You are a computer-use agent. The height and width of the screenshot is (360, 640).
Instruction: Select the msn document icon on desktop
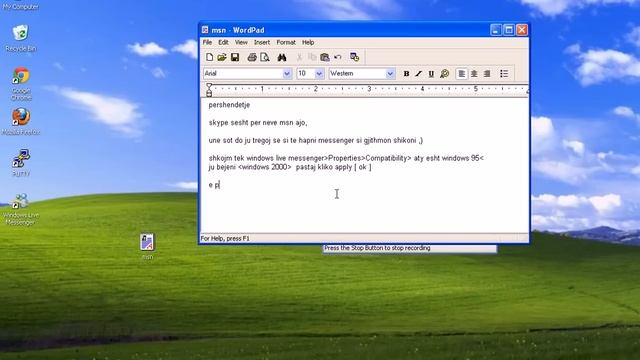coord(147,246)
